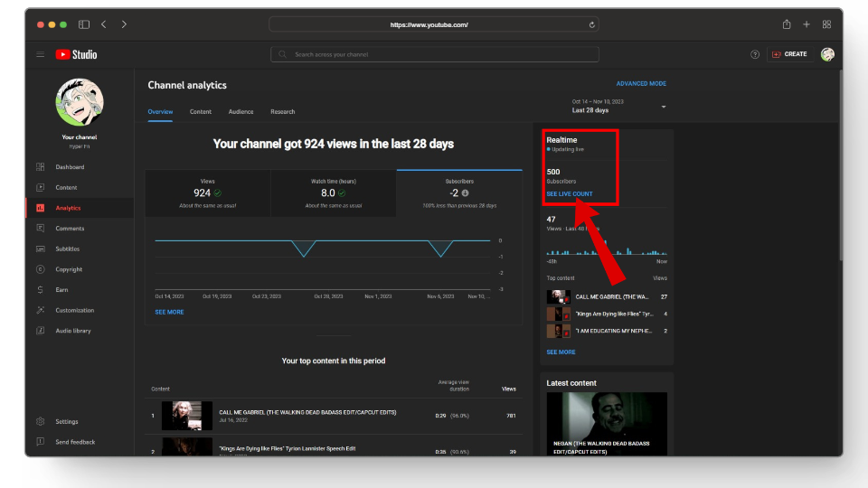Click the CREATE button
Image resolution: width=868 pixels, height=488 pixels.
click(789, 54)
